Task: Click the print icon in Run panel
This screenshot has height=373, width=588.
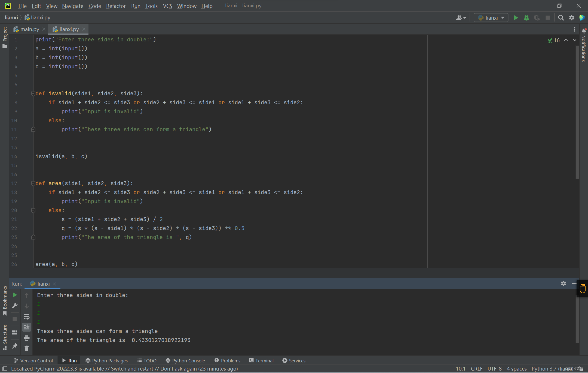Action: (27, 338)
